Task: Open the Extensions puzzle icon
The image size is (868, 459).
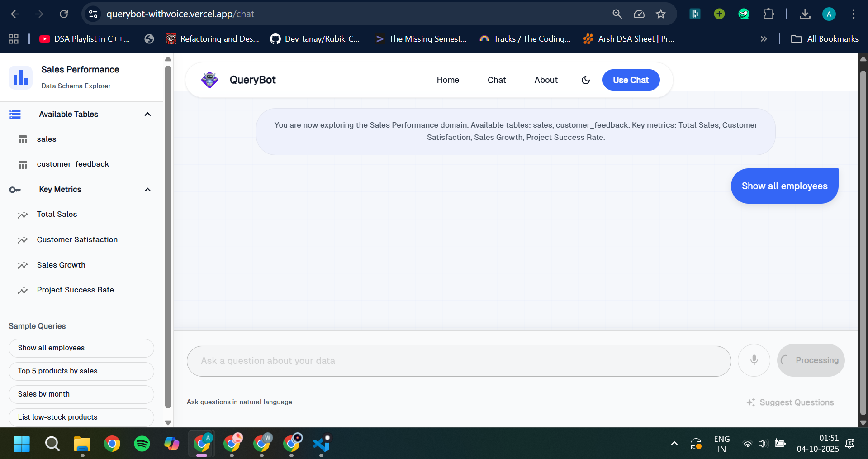Action: click(768, 14)
